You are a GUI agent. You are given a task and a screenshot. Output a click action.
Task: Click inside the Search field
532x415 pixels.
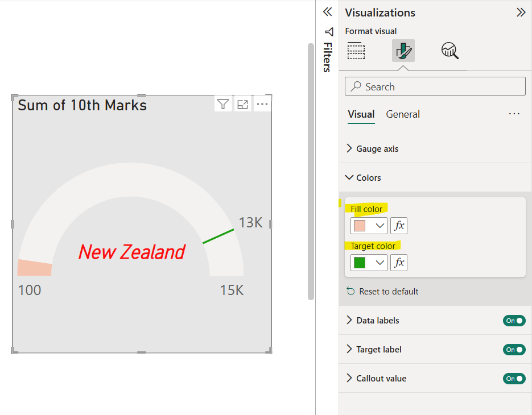point(435,86)
